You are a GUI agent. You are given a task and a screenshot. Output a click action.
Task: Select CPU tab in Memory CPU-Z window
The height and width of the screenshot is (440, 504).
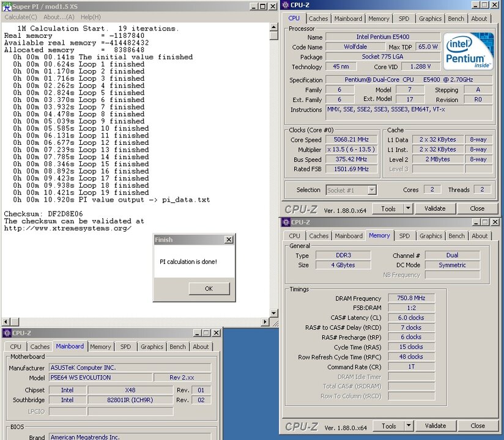[x=294, y=236]
